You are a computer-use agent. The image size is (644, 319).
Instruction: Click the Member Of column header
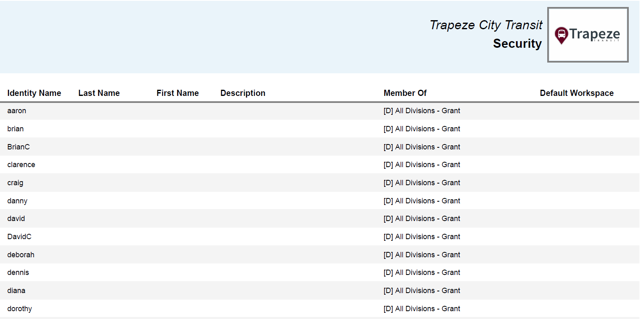point(405,93)
